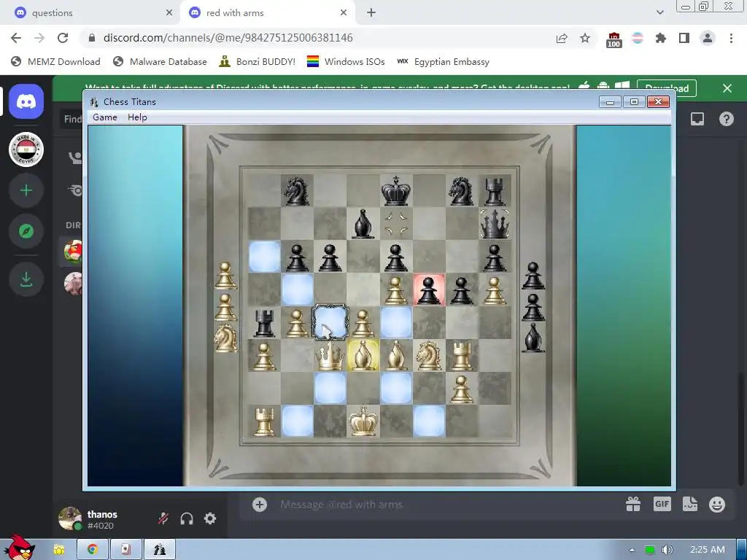Toggle the browser side panel
Screen dimensions: 747x560
tap(684, 38)
